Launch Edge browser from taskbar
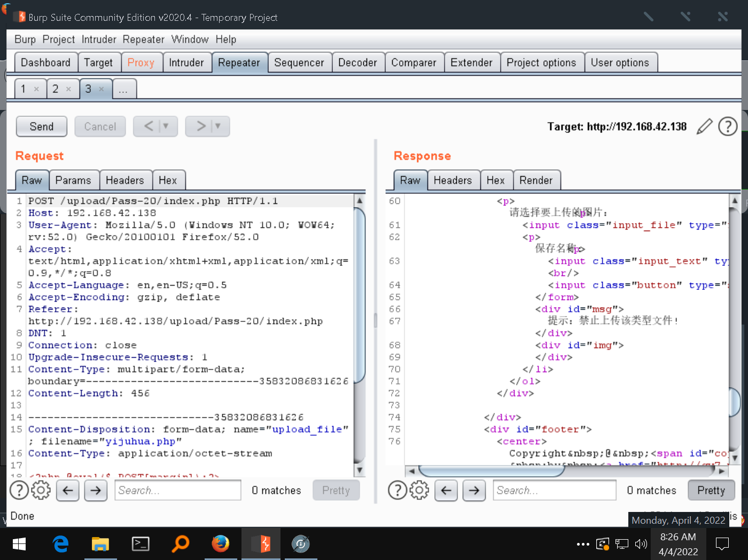The image size is (748, 560). (x=60, y=544)
